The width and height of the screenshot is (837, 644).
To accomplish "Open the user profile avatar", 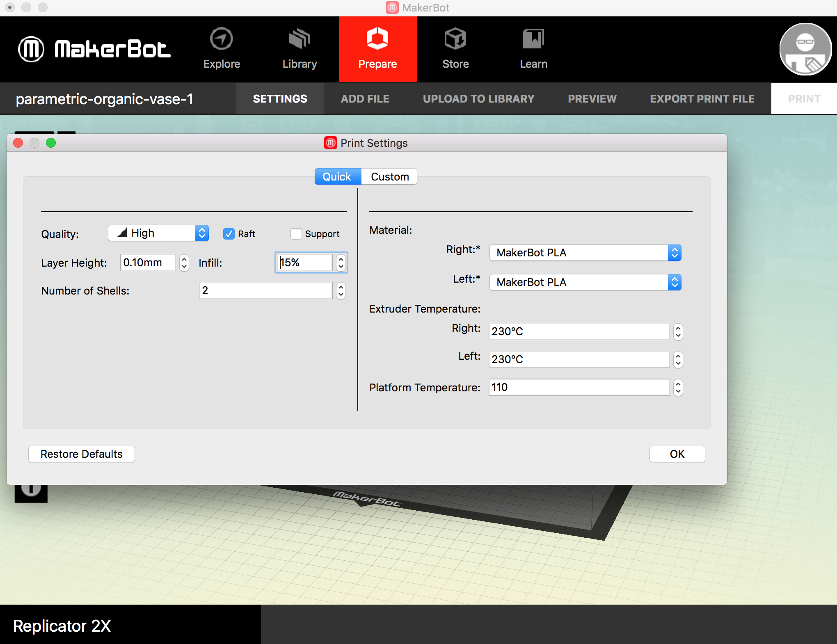I will tap(805, 49).
